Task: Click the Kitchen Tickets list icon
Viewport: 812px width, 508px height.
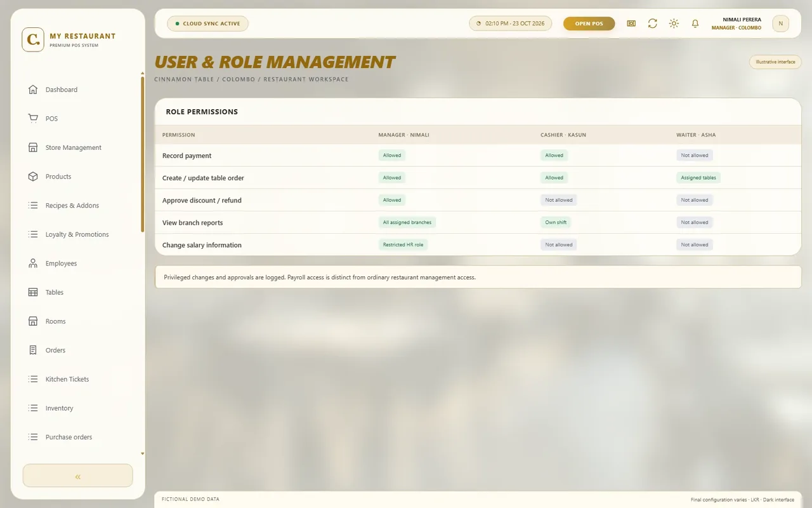Action: [x=33, y=379]
